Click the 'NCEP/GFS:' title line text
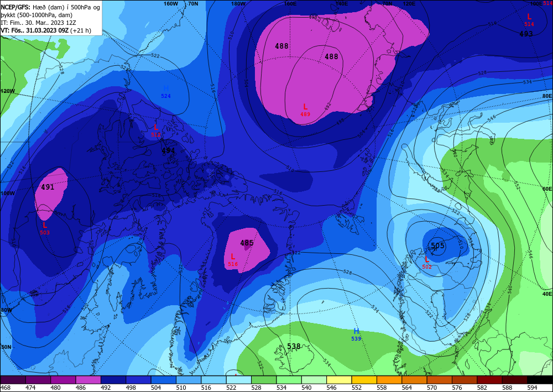Screen dimensions: 553x392 pos(51,7)
